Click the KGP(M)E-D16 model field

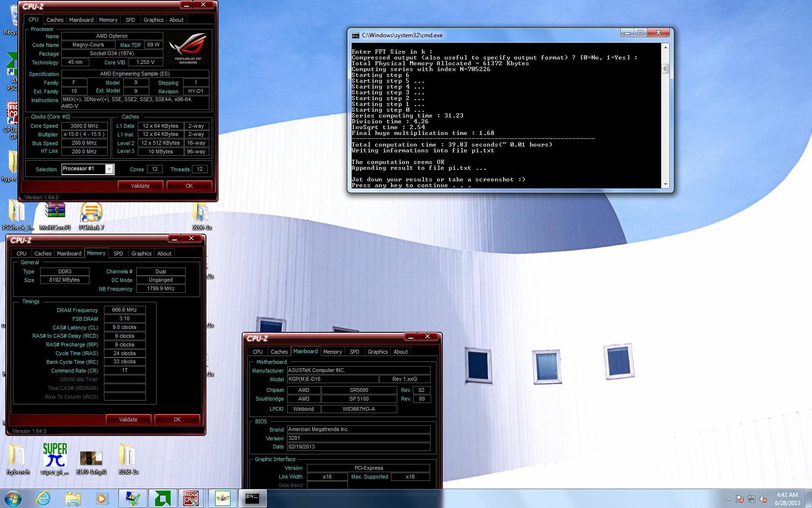(333, 379)
